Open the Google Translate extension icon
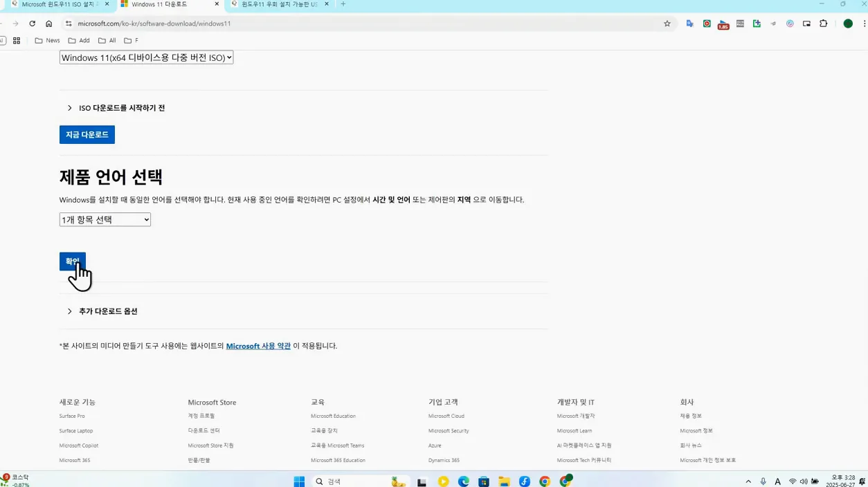Image resolution: width=868 pixels, height=487 pixels. point(689,24)
